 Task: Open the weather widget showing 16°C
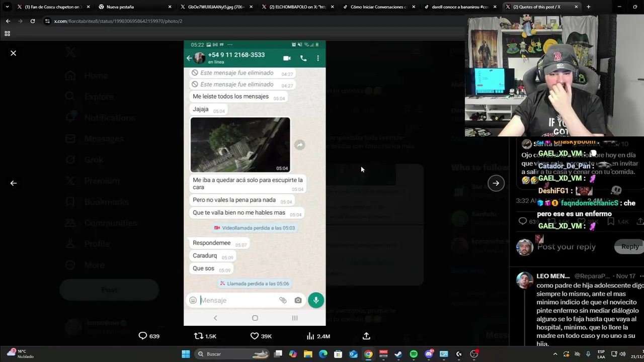click(x=20, y=354)
